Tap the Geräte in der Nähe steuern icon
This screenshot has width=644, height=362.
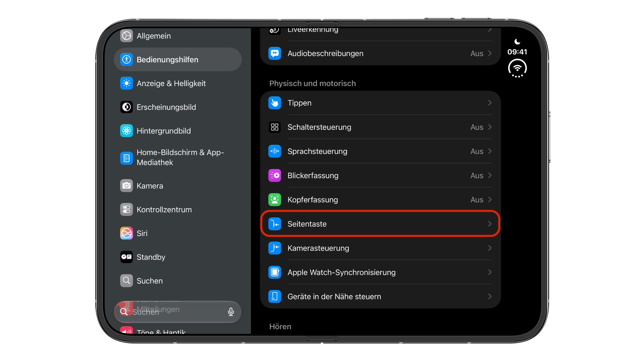pyautogui.click(x=275, y=296)
